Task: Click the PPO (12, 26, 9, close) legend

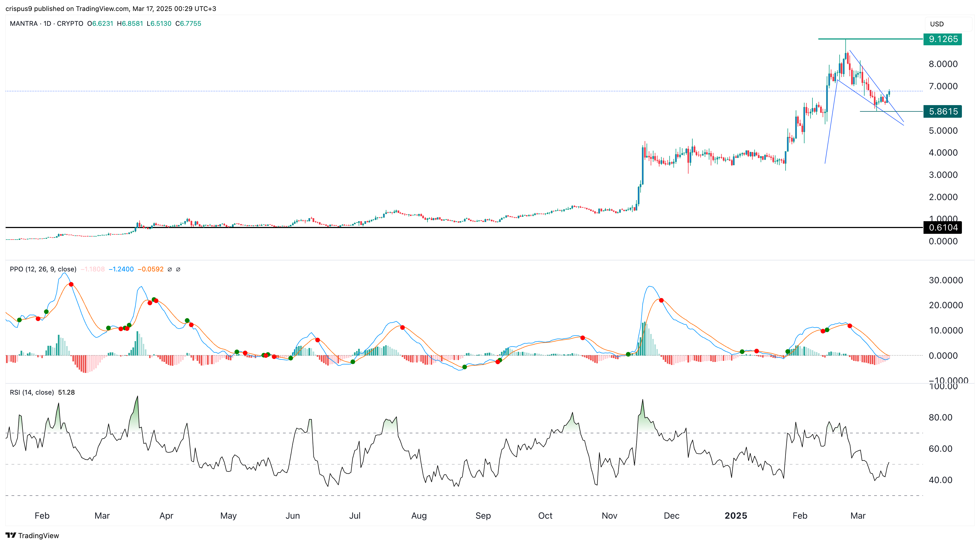Action: (43, 269)
